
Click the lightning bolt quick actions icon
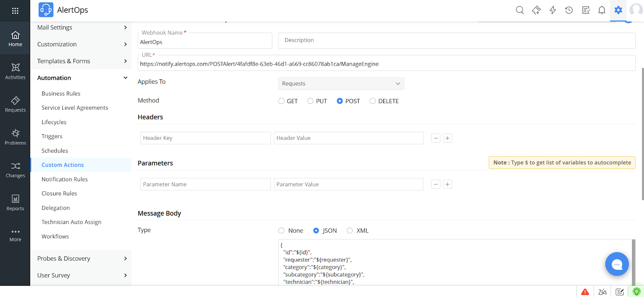point(553,10)
